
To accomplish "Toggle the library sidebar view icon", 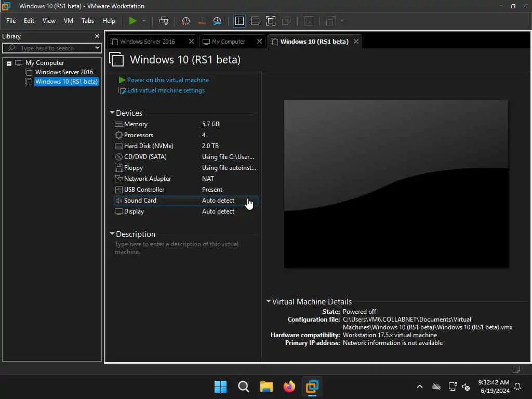I will tap(239, 21).
